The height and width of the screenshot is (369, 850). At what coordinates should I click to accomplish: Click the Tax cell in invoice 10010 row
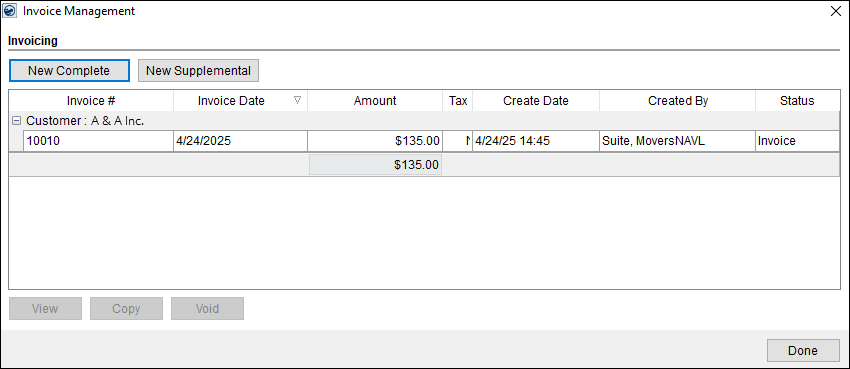(x=458, y=141)
